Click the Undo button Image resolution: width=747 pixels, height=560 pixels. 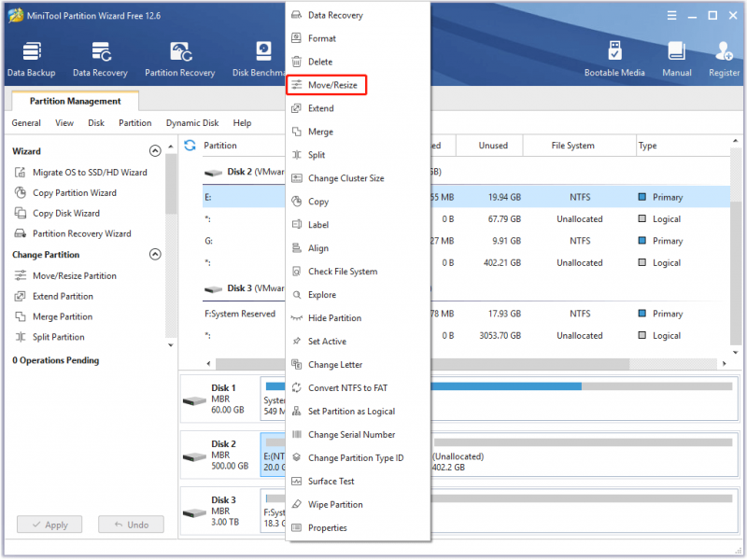coord(131,525)
